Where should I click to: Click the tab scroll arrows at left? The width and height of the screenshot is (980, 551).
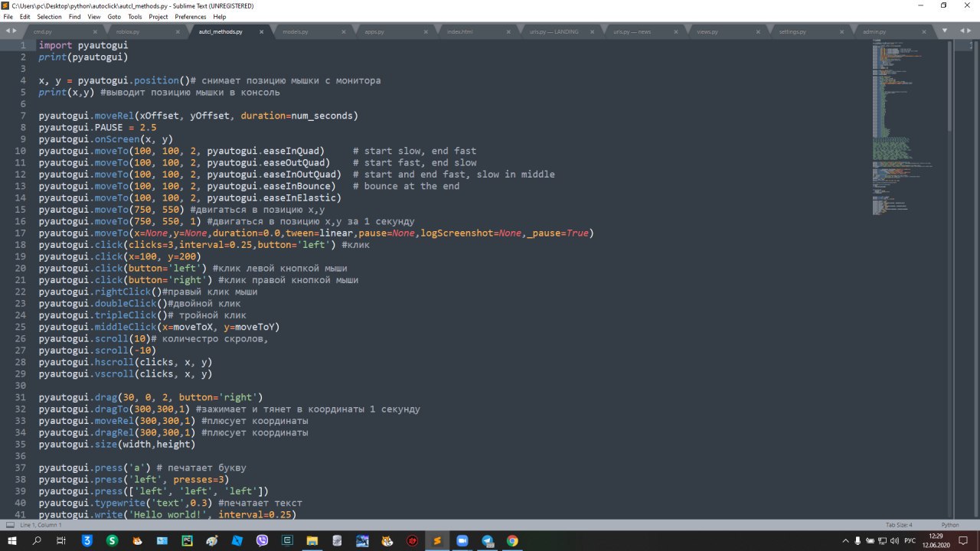coord(11,31)
